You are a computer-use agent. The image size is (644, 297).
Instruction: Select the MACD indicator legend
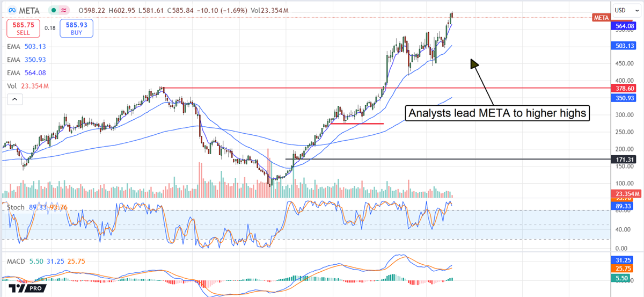[x=46, y=261]
